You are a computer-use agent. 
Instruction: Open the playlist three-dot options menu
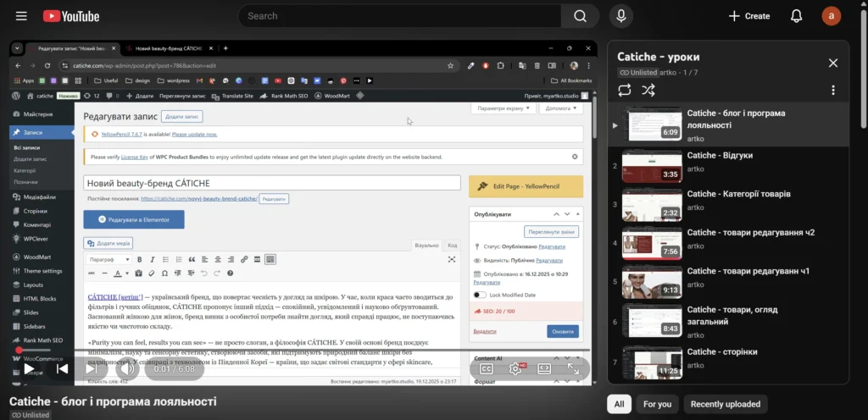click(833, 90)
